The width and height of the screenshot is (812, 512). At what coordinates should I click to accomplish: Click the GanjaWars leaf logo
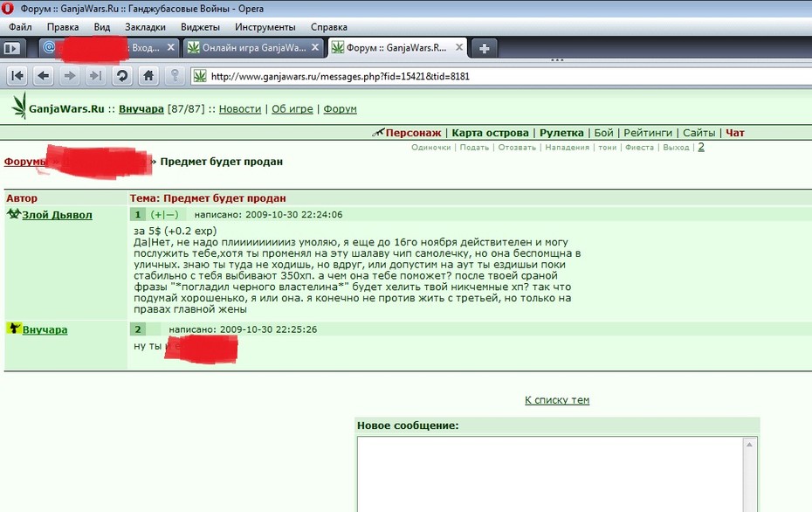19,105
